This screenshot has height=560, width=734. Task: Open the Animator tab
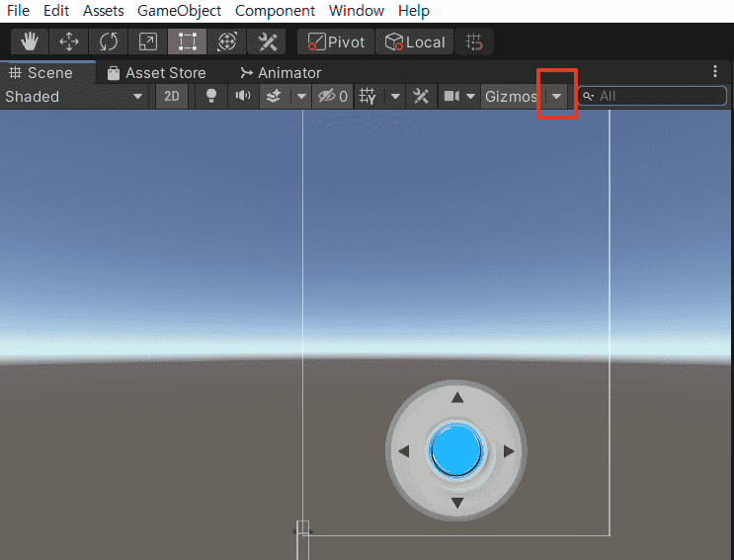point(280,73)
